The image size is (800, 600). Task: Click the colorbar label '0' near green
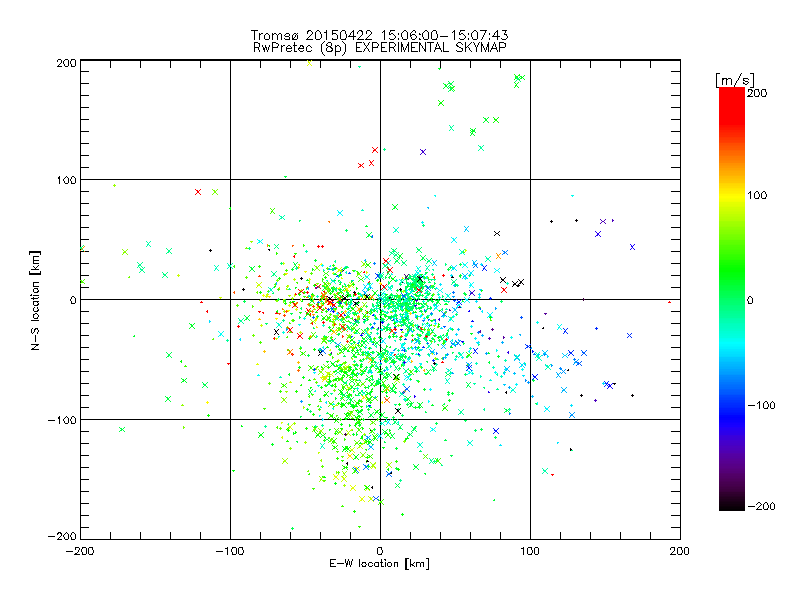coord(750,300)
